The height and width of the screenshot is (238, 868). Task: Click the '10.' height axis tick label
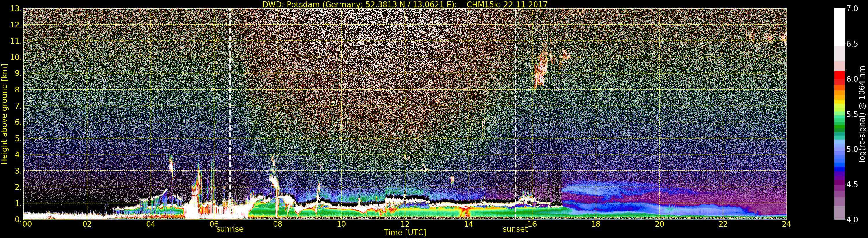tap(16, 57)
